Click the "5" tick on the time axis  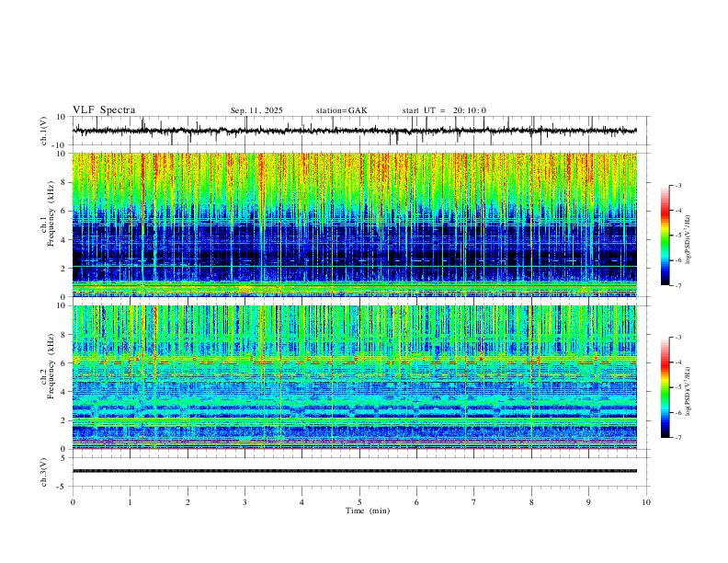tap(359, 502)
